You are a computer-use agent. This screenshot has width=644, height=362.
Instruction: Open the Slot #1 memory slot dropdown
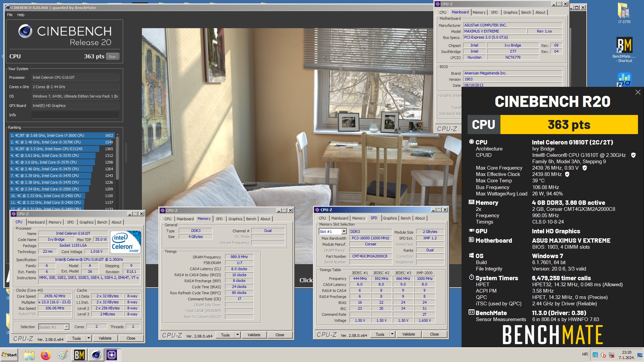344,232
